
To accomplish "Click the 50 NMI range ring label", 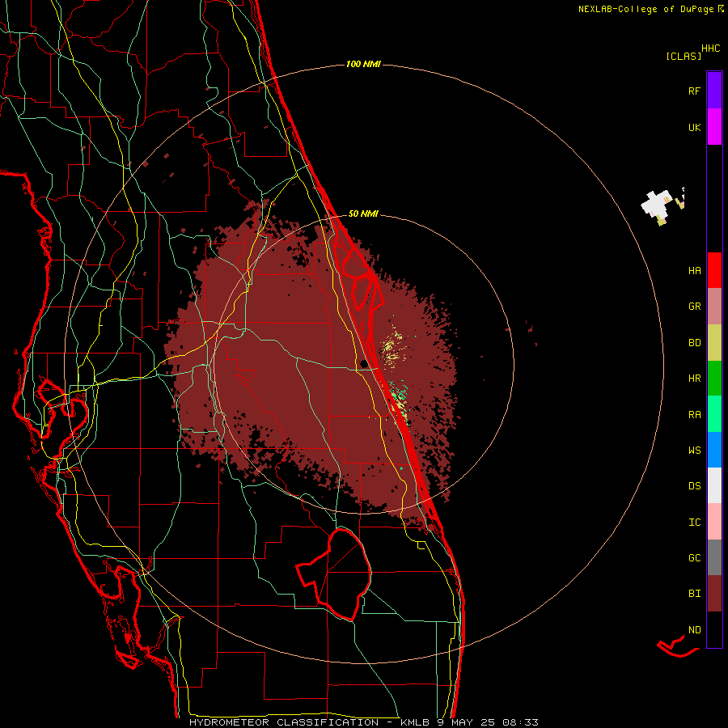I will tap(363, 214).
